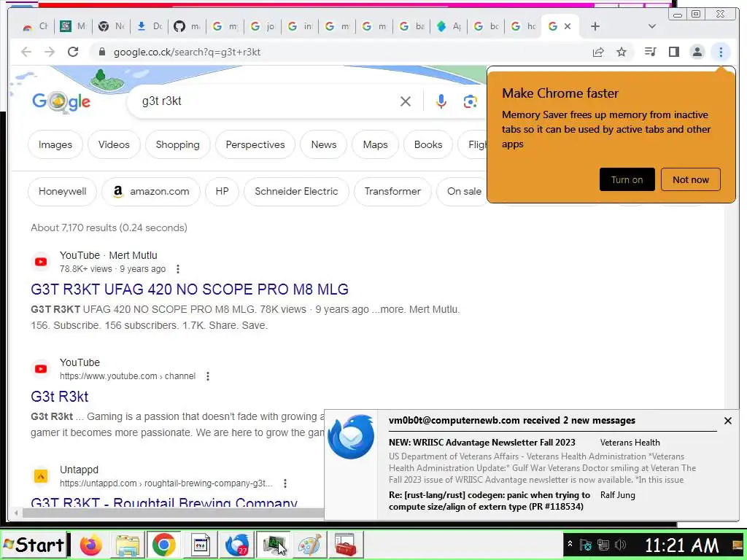This screenshot has width=747, height=560.
Task: Select the Transformer filter chip
Action: (392, 192)
